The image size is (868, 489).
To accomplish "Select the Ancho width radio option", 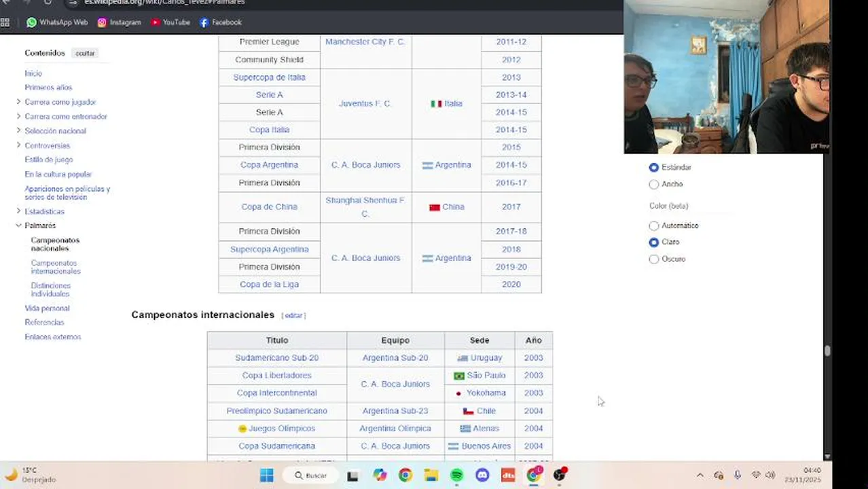I will [654, 184].
